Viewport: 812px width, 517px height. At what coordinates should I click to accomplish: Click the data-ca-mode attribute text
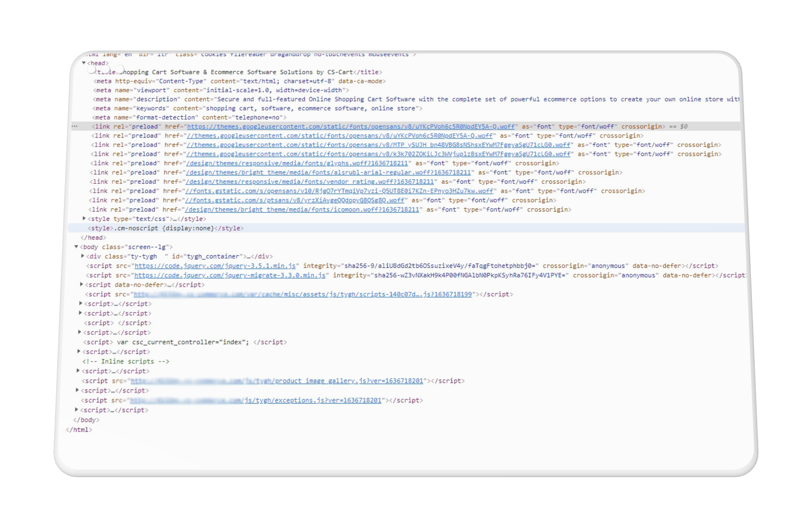[x=360, y=81]
